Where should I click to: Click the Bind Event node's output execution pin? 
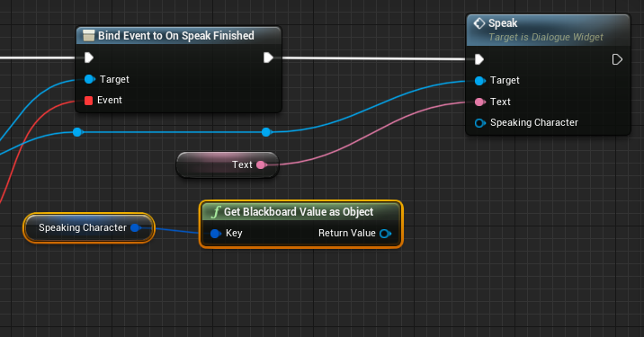[x=268, y=58]
